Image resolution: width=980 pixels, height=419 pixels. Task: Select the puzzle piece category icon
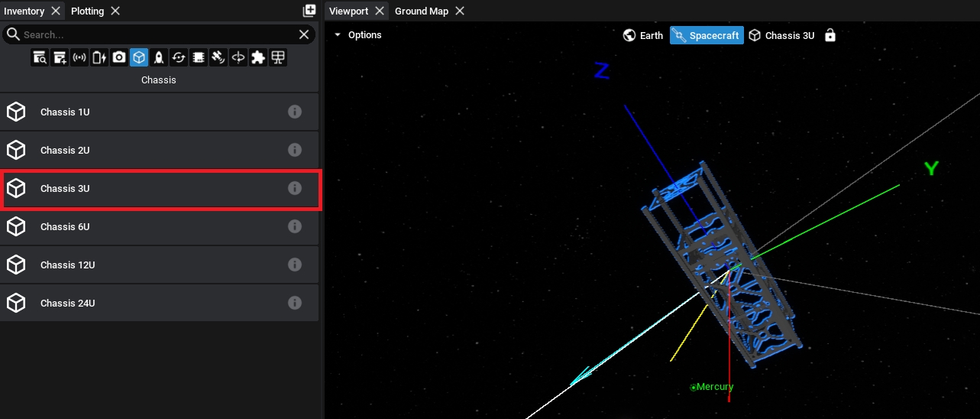click(258, 57)
